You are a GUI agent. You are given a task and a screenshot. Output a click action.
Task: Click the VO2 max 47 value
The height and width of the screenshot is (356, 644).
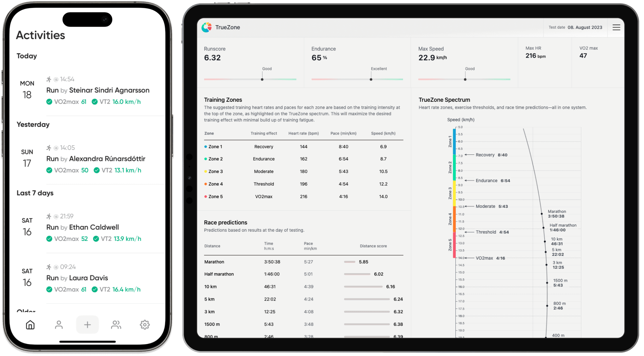click(x=583, y=56)
